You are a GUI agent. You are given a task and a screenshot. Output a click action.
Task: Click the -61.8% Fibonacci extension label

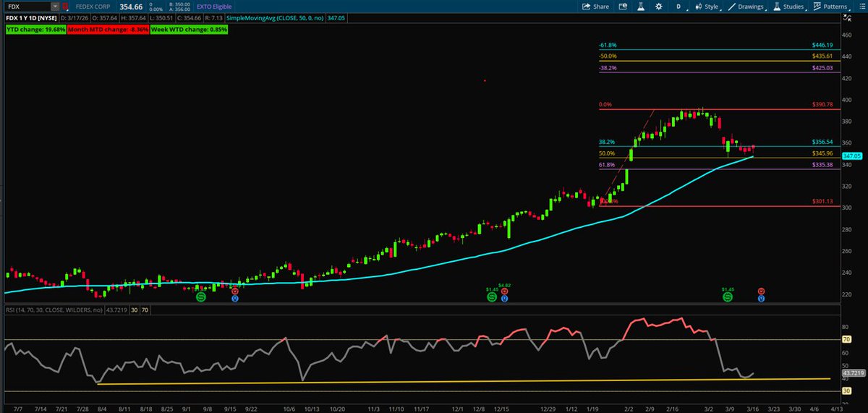coord(608,45)
